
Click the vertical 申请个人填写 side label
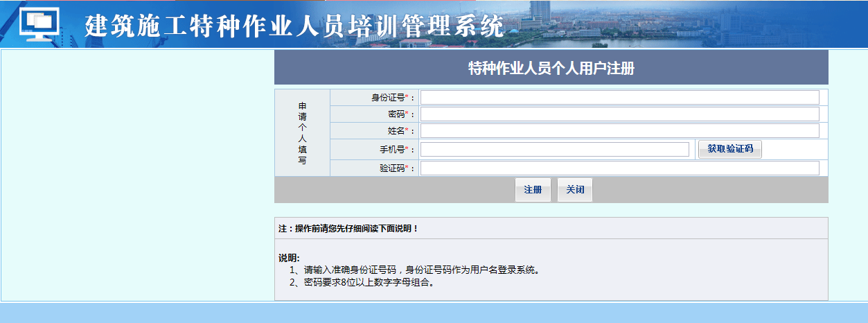coord(302,133)
